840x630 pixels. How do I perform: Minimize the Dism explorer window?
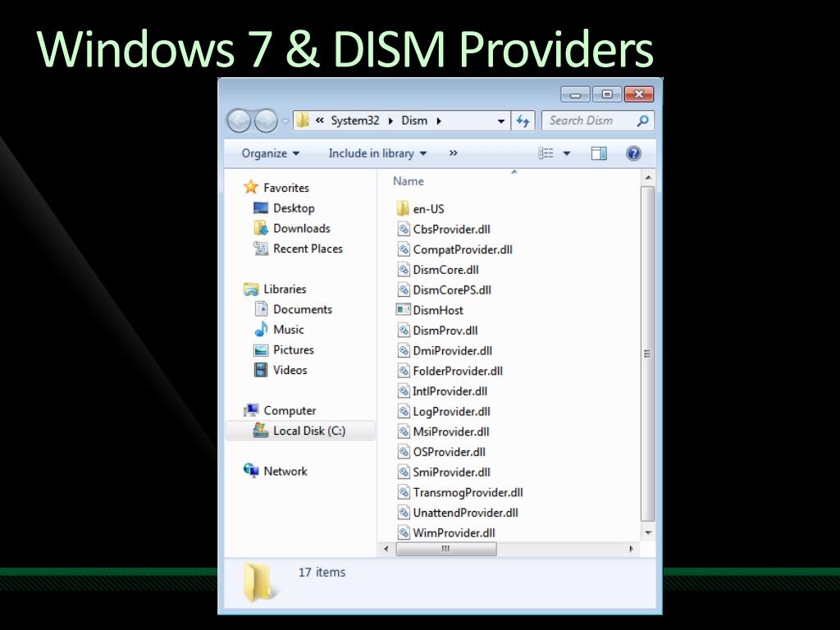tap(575, 95)
